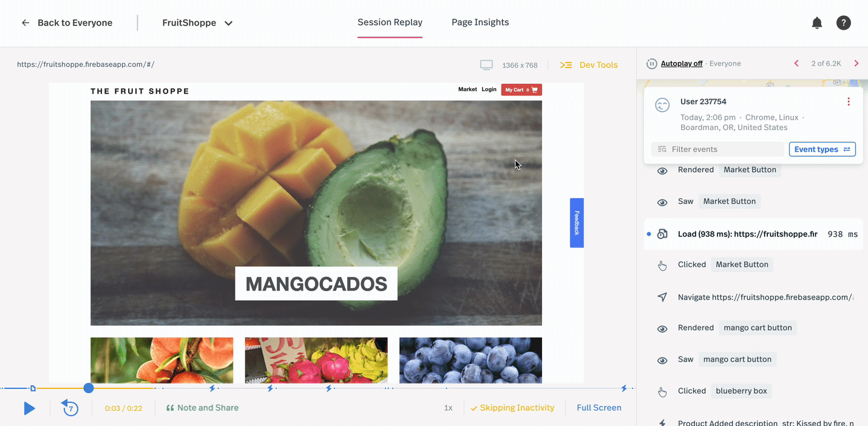
Task: Go to next session arrow
Action: pyautogui.click(x=856, y=63)
